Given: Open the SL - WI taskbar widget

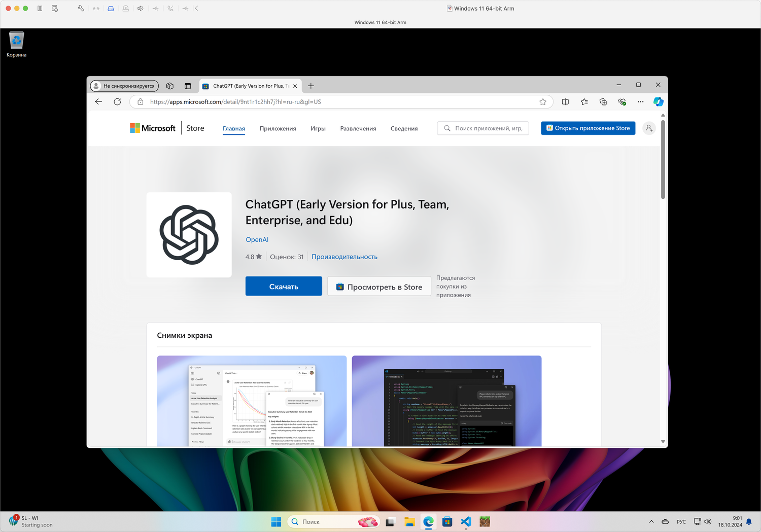Looking at the screenshot, I should 31,521.
